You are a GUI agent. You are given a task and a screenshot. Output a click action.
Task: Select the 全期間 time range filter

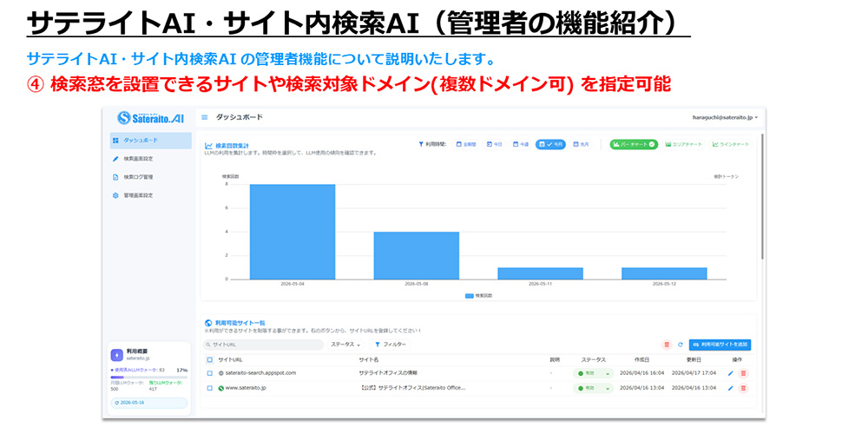tap(466, 144)
